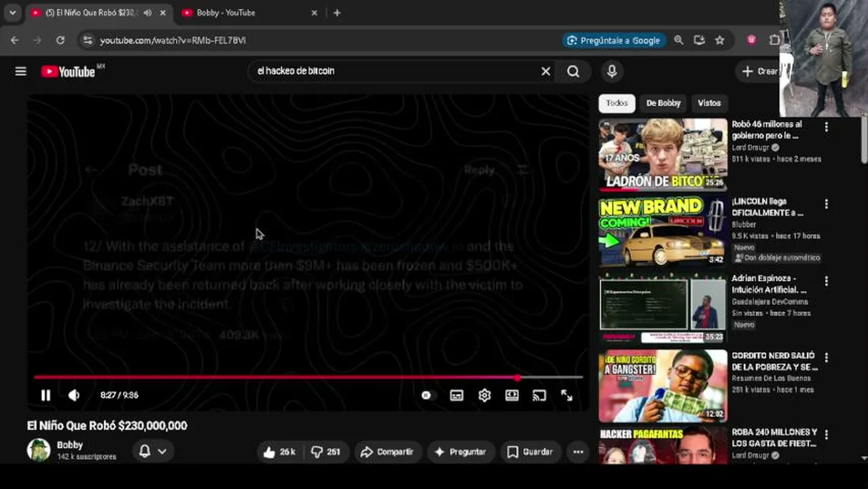Clear the search box with X icon

[545, 71]
